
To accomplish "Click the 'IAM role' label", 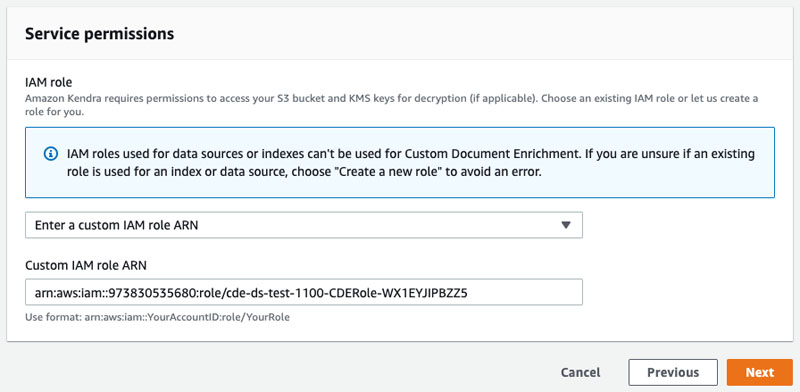I will (48, 82).
